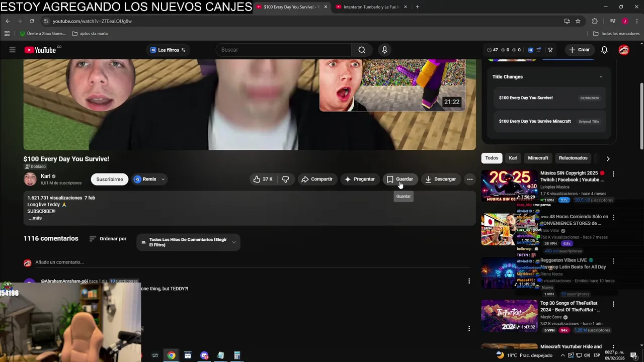Dislike the video
The height and width of the screenshot is (362, 644).
(x=285, y=179)
